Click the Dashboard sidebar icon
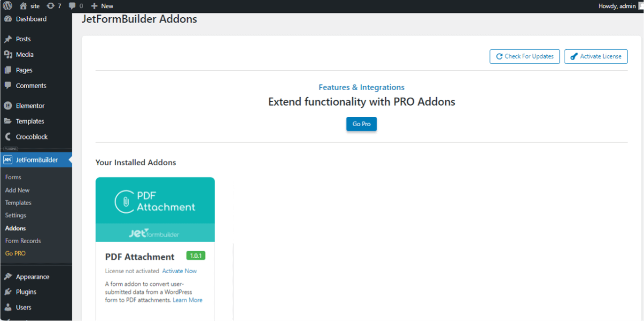Screen dimensions: 644x321 click(8, 19)
